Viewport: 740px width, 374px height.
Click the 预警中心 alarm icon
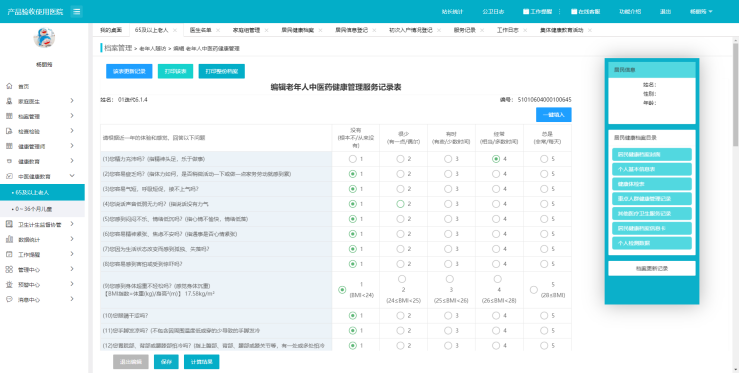9,284
